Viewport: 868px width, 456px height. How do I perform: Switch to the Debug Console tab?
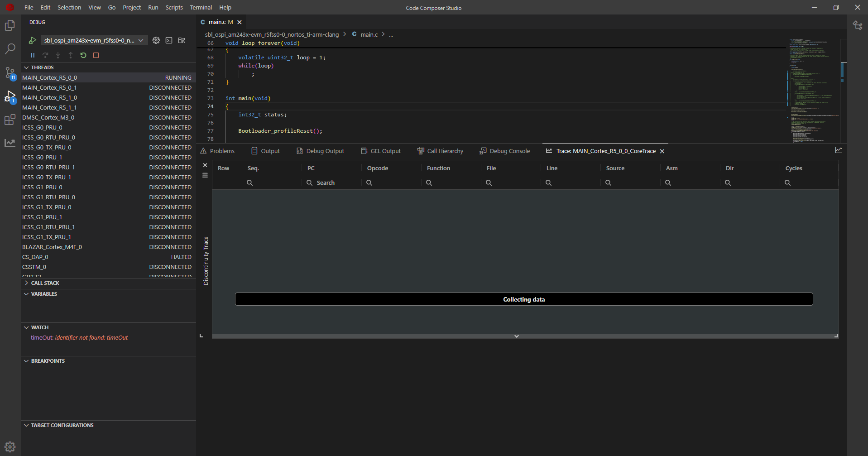click(x=505, y=151)
